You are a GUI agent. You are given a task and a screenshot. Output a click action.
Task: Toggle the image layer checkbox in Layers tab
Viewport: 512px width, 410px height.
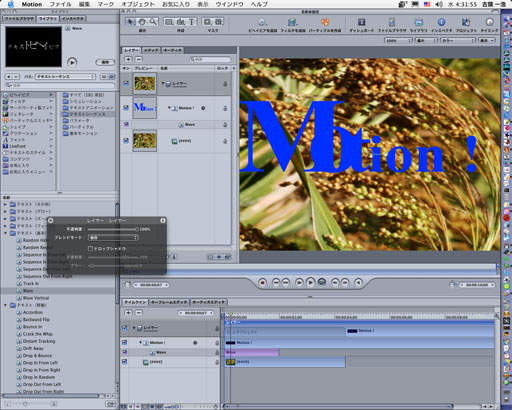tap(126, 141)
